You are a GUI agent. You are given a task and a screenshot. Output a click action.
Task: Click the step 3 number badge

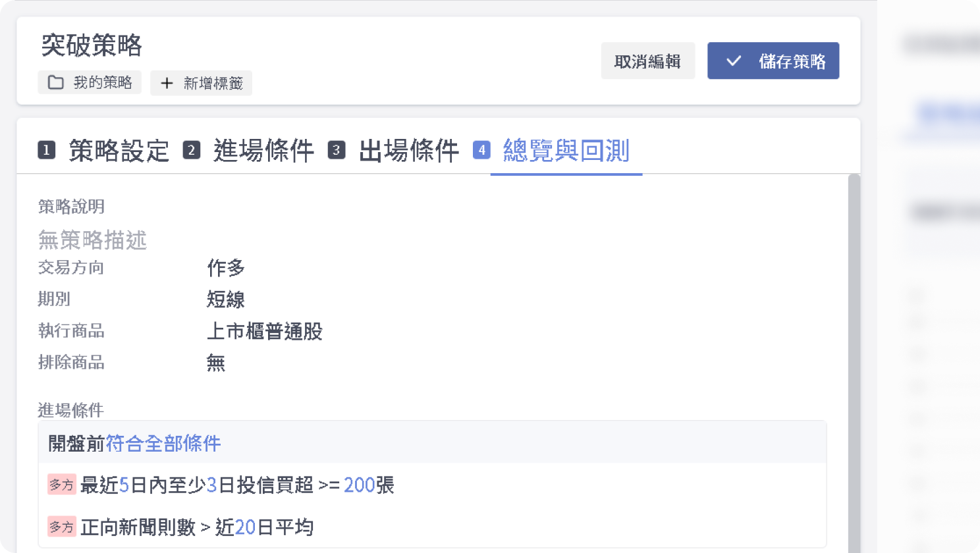pos(337,150)
